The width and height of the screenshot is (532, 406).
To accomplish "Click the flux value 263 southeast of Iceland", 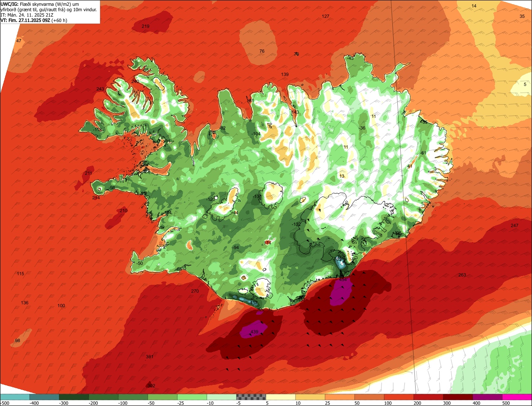I will (x=462, y=275).
